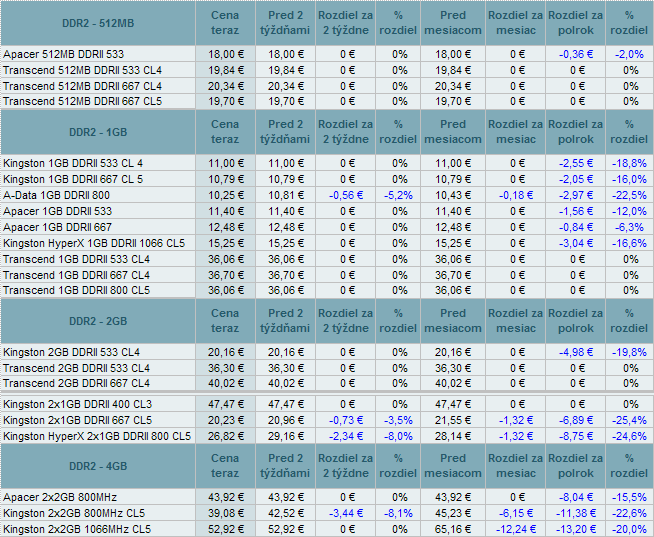Click the -0,56 € two-week difference value
Screen dimensions: 654x537
pyautogui.click(x=346, y=195)
